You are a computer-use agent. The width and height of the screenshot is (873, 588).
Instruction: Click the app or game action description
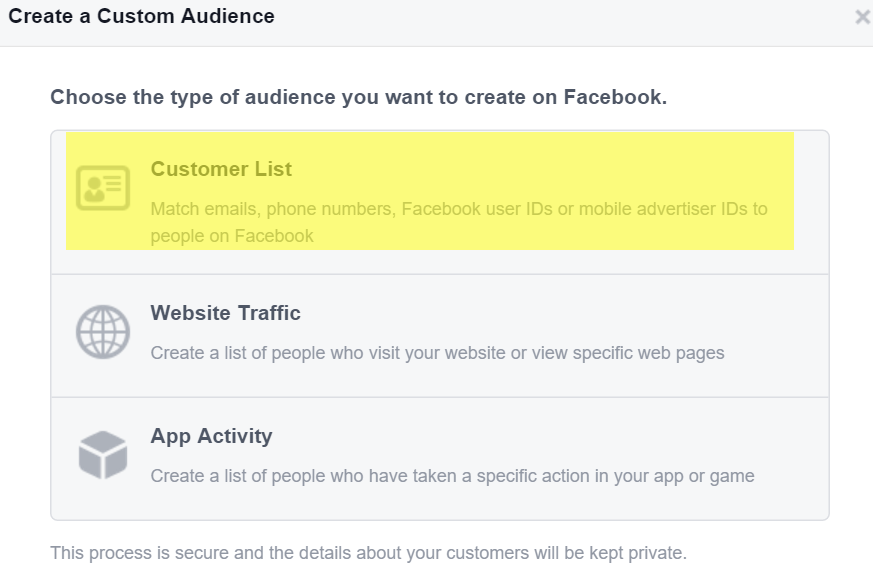[453, 476]
